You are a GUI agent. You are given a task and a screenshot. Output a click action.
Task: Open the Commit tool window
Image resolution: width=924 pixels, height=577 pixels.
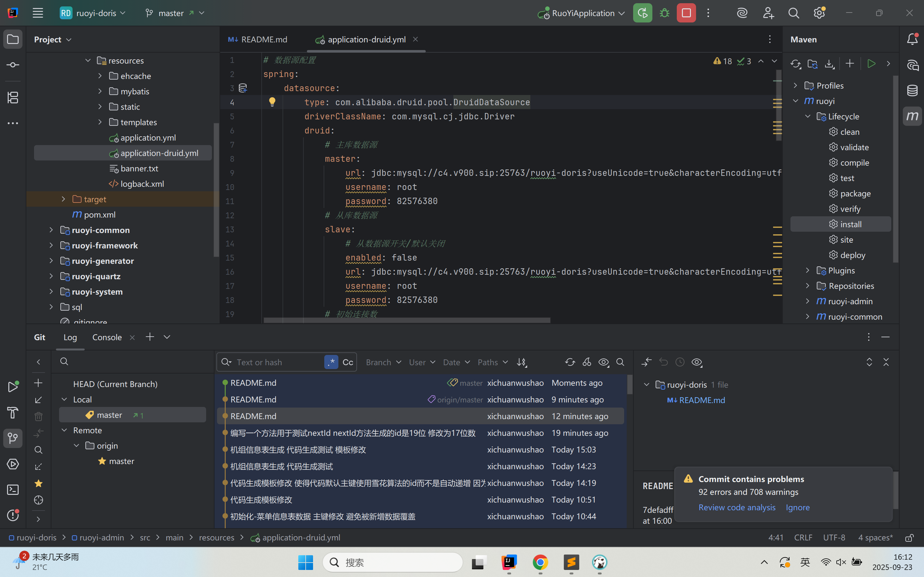click(13, 65)
